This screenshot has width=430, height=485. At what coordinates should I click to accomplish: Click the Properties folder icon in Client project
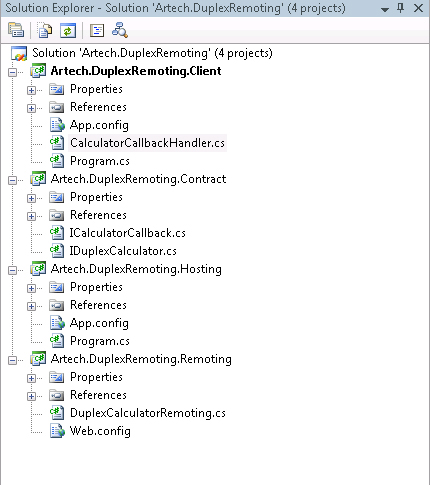(57, 89)
